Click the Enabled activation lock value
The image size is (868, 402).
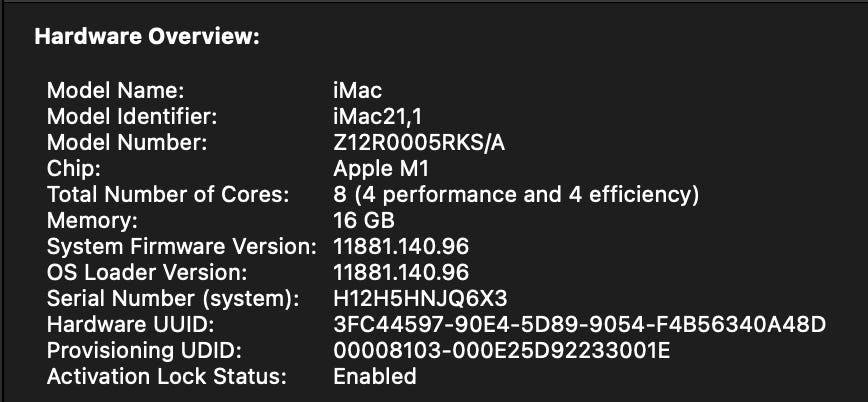point(374,377)
